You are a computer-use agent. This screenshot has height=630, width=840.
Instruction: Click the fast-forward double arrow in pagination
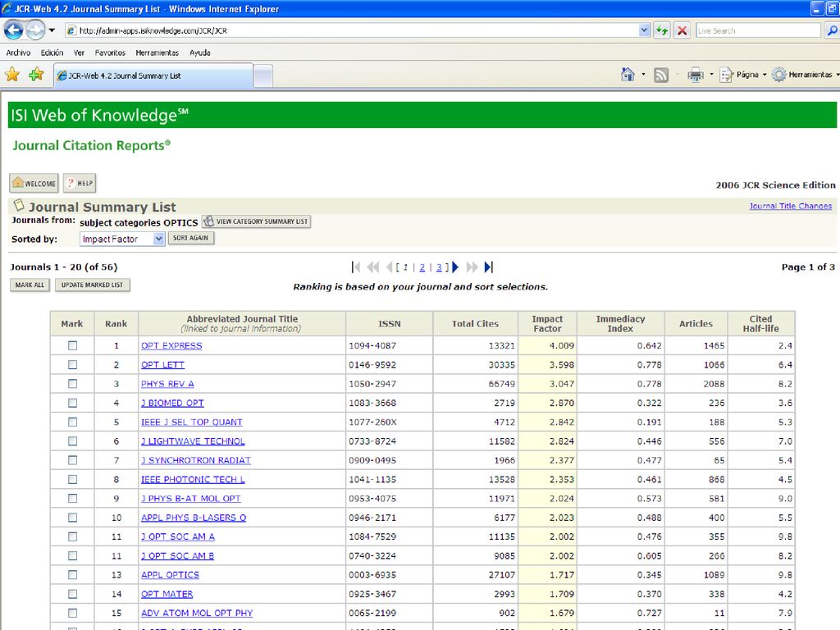point(472,267)
